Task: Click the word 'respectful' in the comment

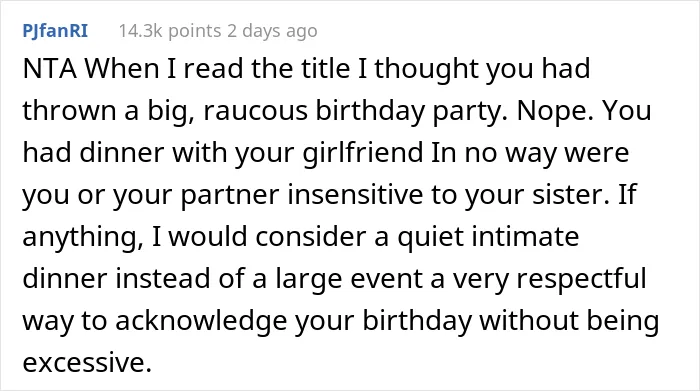Action: click(582, 279)
